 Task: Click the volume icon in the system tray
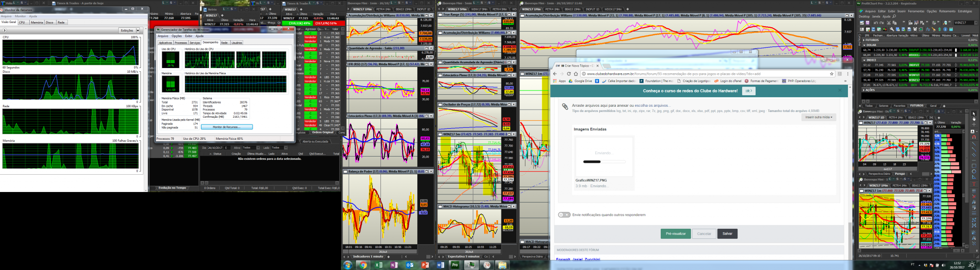click(943, 265)
